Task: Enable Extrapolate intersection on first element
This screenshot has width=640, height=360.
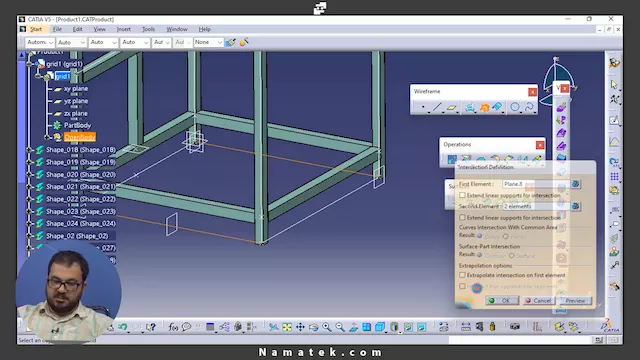Action: tap(462, 275)
